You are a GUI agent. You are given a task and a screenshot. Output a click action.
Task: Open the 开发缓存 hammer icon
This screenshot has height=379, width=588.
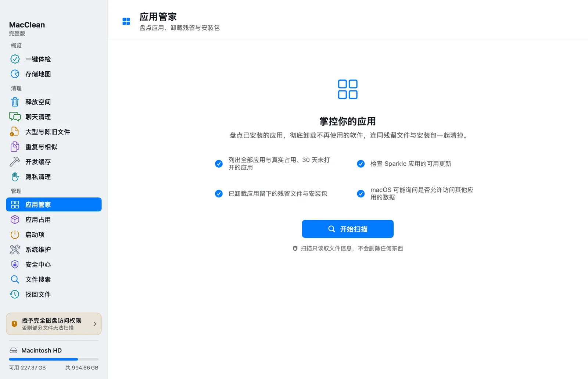15,162
